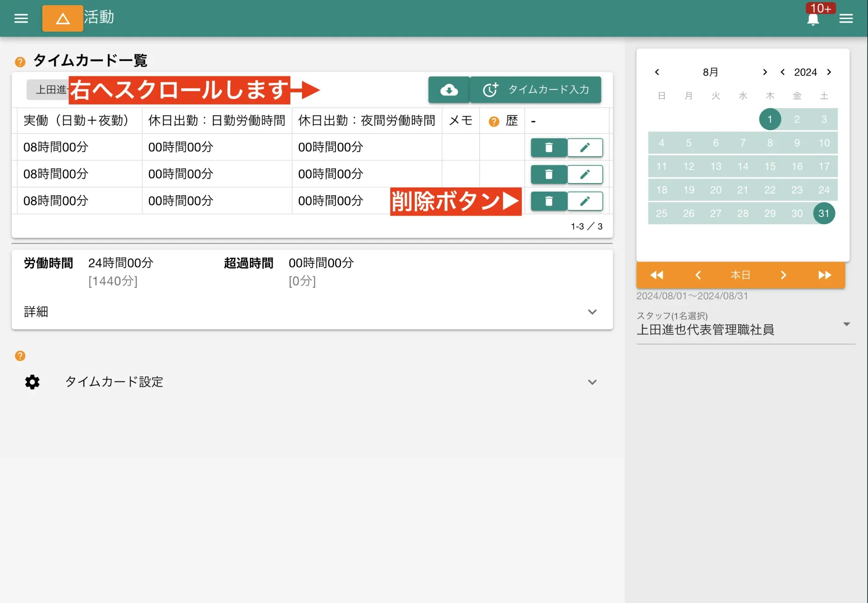The width and height of the screenshot is (868, 603).
Task: Open the notification bell with 10+ badge
Action: point(813,18)
